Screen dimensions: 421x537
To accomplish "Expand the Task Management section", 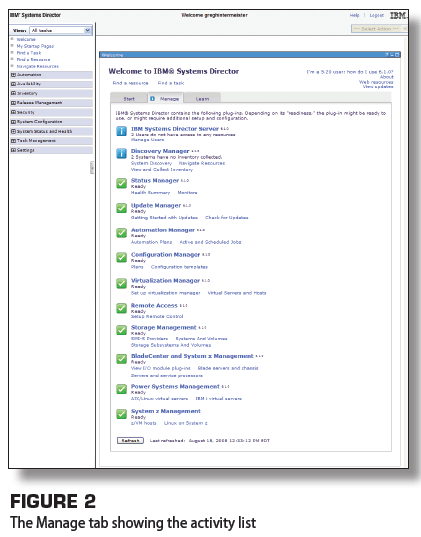I will [x=13, y=141].
